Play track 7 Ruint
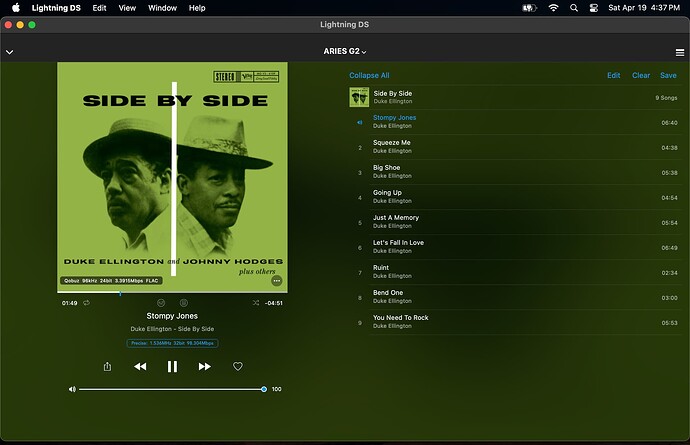 coord(515,272)
